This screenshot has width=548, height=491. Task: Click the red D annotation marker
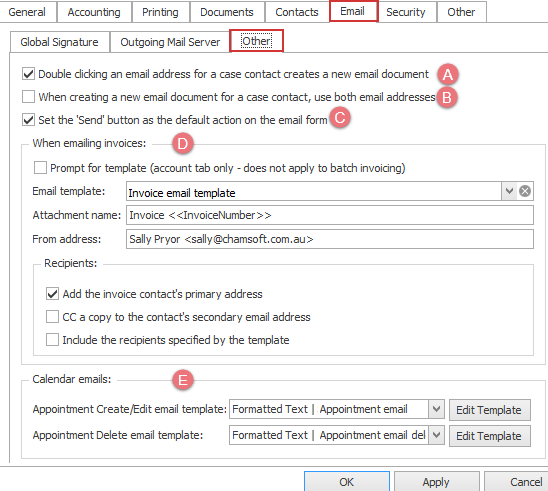coord(183,143)
